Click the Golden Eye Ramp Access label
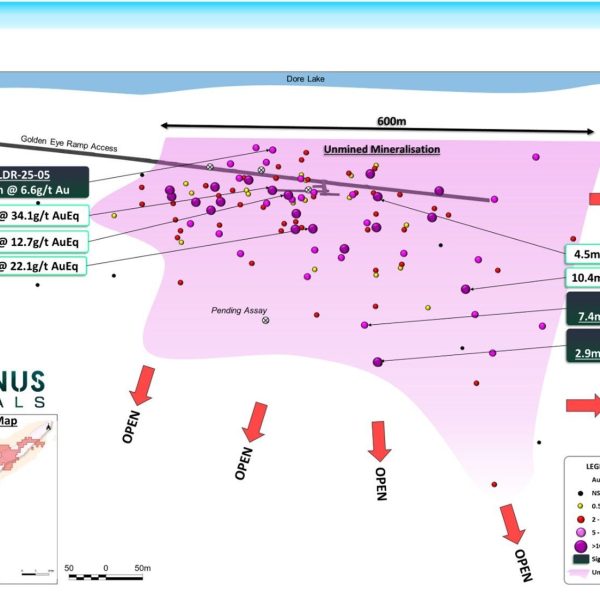600x600 pixels. pyautogui.click(x=59, y=146)
